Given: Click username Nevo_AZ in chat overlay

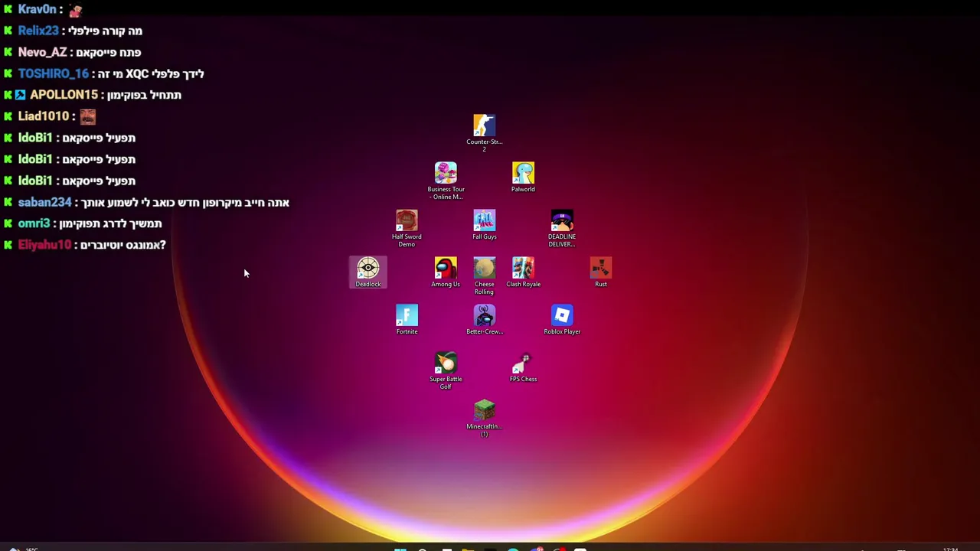Looking at the screenshot, I should (x=42, y=52).
